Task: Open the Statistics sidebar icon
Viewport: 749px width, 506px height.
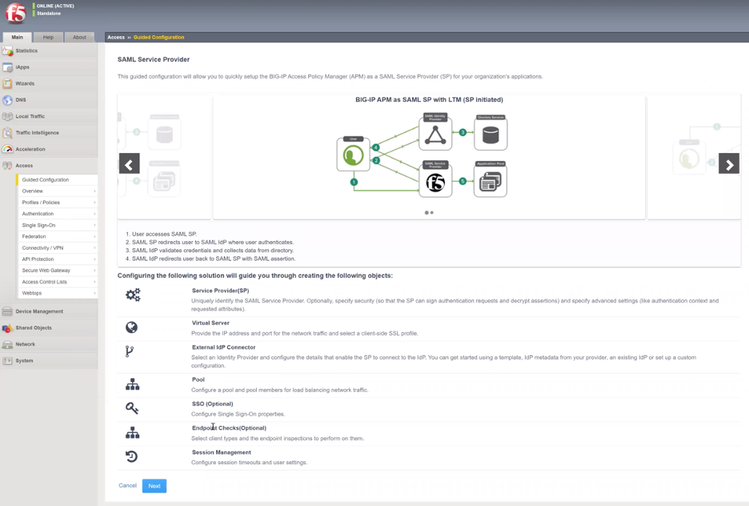Action: pyautogui.click(x=7, y=51)
